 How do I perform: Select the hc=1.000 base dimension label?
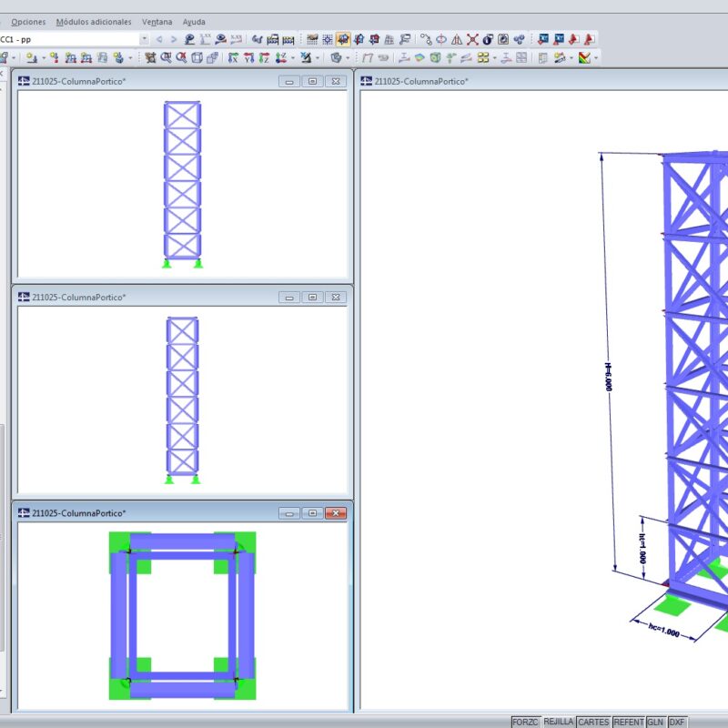tap(664, 631)
